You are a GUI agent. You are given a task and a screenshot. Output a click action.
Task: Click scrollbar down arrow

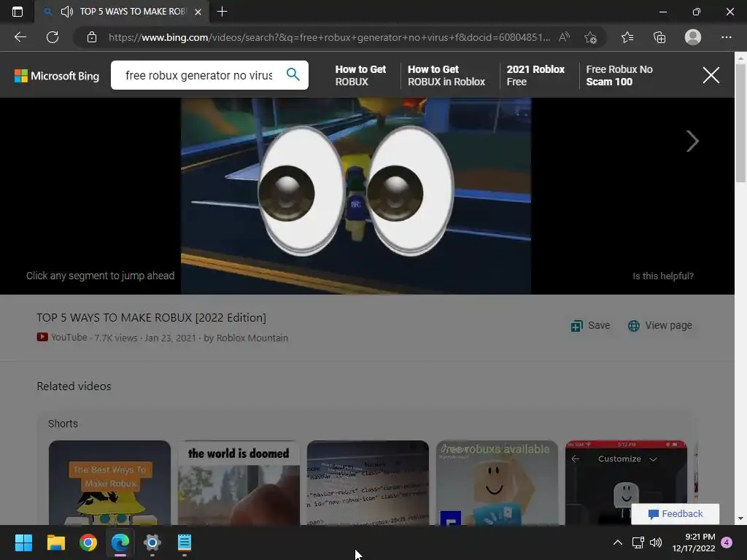pos(740,518)
